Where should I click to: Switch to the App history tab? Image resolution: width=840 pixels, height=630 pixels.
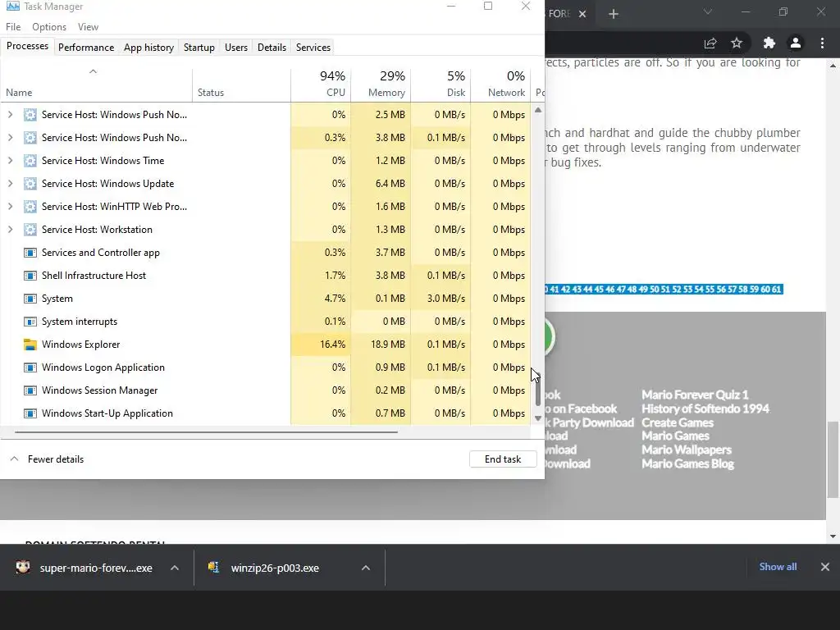pos(149,47)
